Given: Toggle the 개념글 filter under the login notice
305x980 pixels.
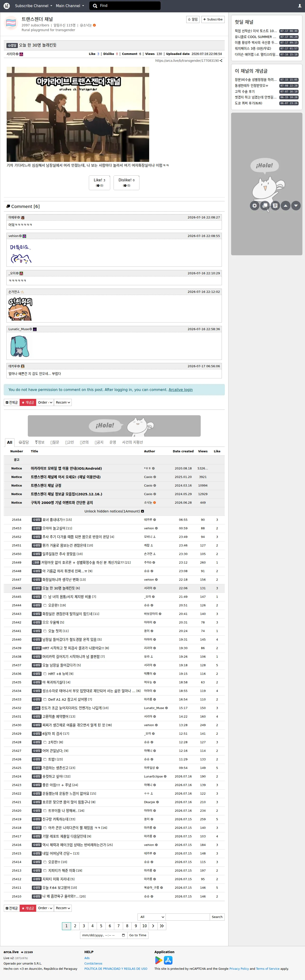Looking at the screenshot, I should pos(28,402).
